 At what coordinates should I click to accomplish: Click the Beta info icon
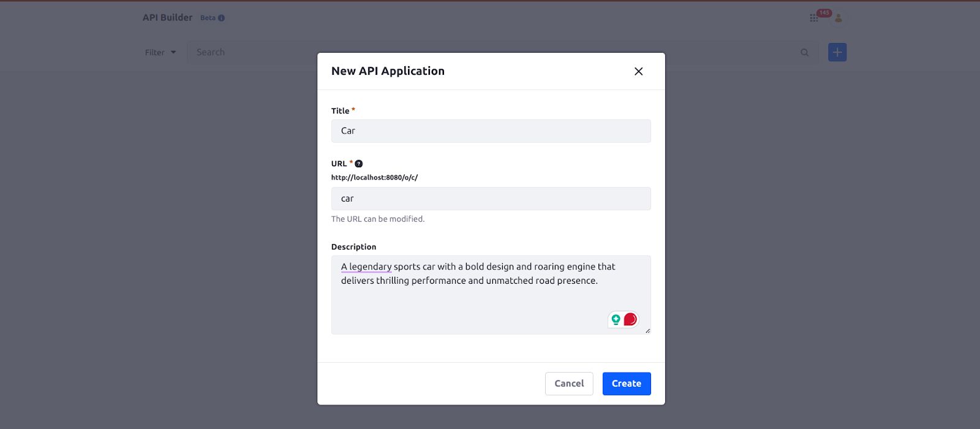point(222,18)
